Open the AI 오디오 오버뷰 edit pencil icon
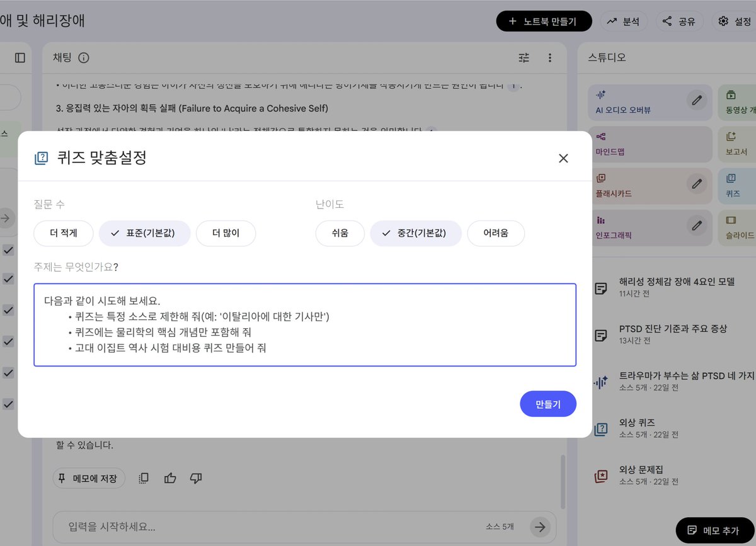The image size is (756, 546). point(696,100)
